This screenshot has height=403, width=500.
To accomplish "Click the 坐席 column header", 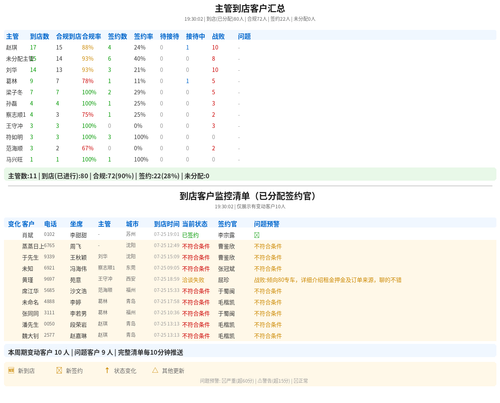I will (76, 224).
